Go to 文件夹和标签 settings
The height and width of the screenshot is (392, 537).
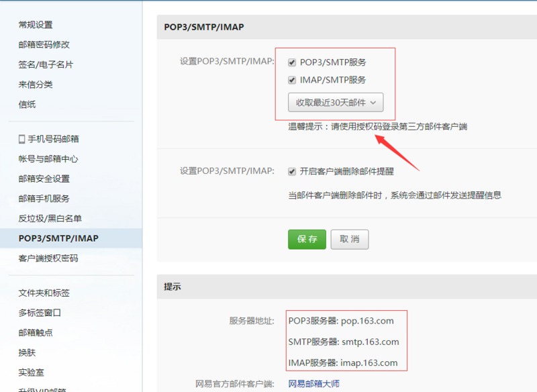point(44,293)
